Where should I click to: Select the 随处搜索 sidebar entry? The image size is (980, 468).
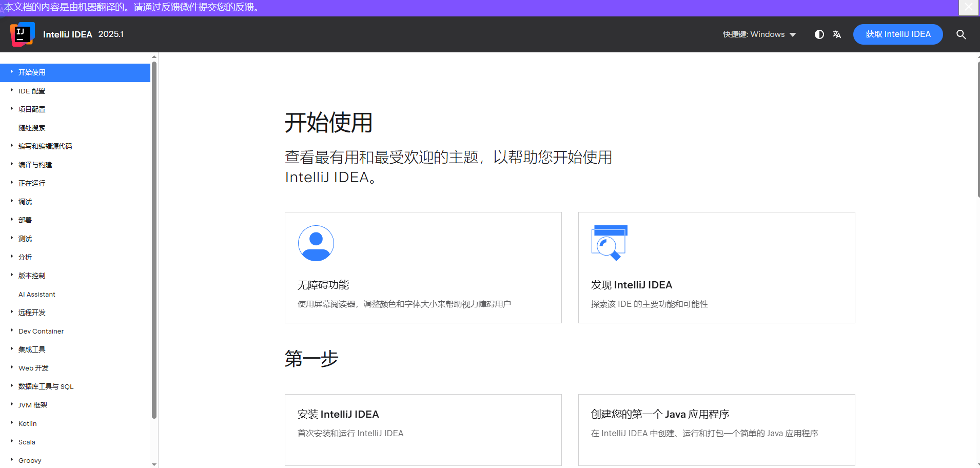(32, 128)
